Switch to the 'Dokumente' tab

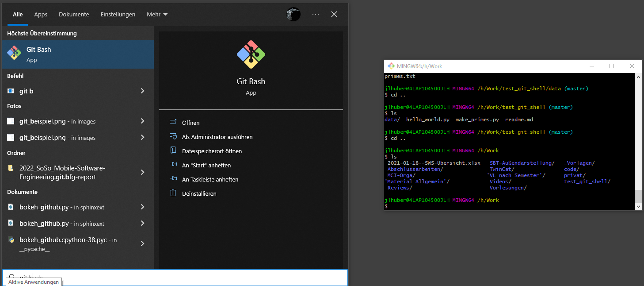click(74, 14)
